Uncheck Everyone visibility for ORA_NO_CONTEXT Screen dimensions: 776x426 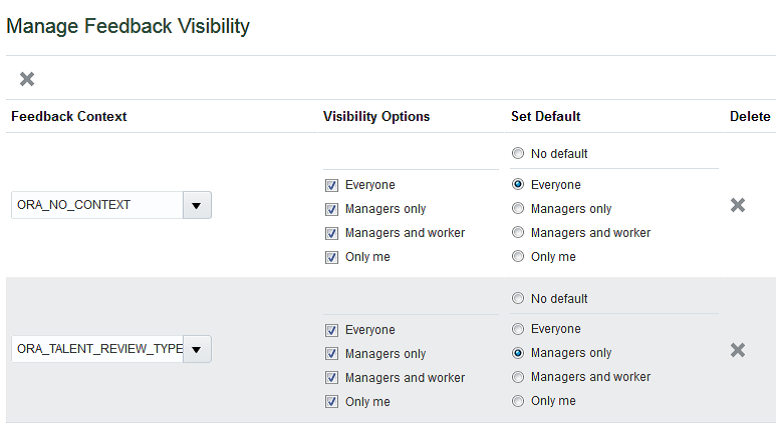click(x=331, y=185)
